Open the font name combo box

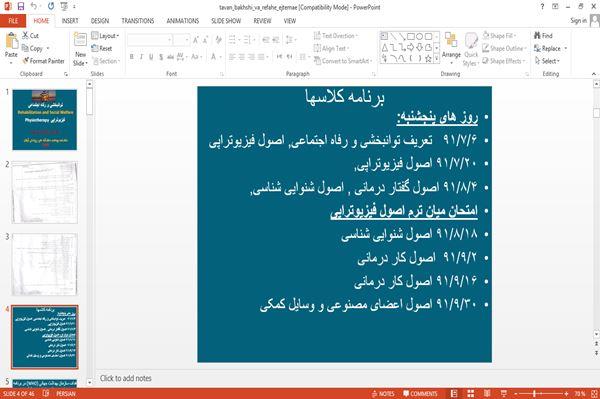click(x=149, y=40)
